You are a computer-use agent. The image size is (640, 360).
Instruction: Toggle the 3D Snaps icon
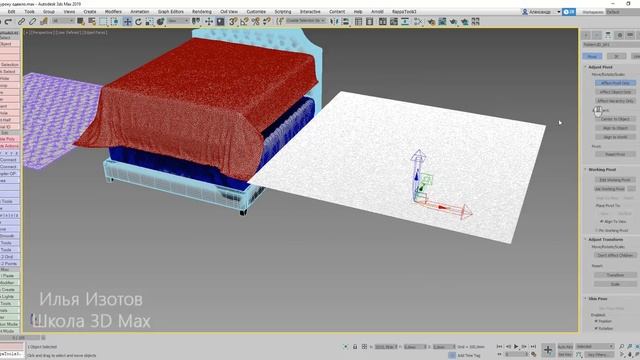click(x=233, y=21)
